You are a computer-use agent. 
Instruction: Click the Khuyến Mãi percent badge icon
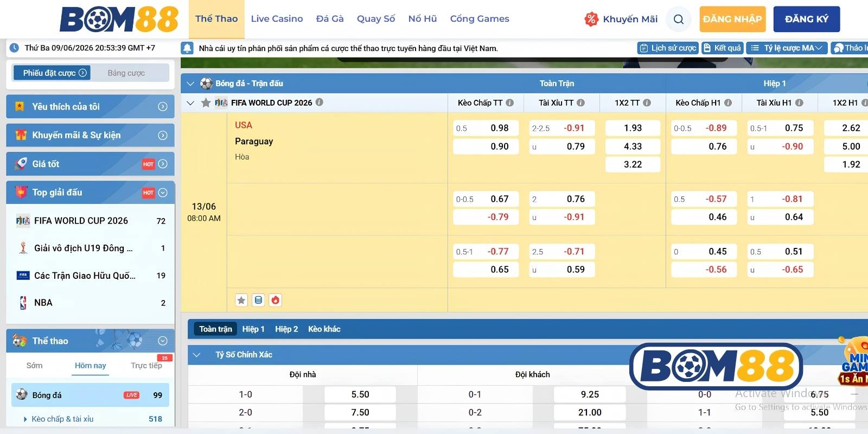[x=591, y=19]
